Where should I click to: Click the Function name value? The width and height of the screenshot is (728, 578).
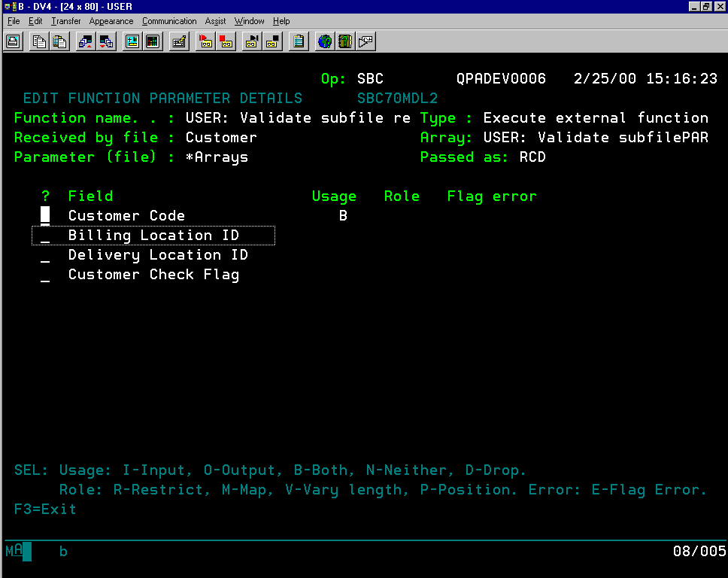pyautogui.click(x=298, y=118)
